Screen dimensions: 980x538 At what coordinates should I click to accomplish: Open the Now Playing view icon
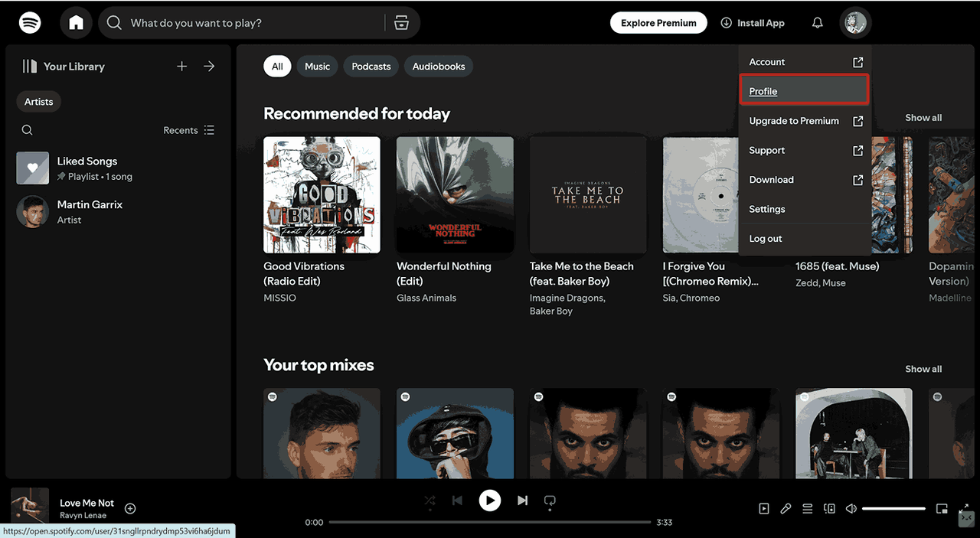click(x=764, y=509)
